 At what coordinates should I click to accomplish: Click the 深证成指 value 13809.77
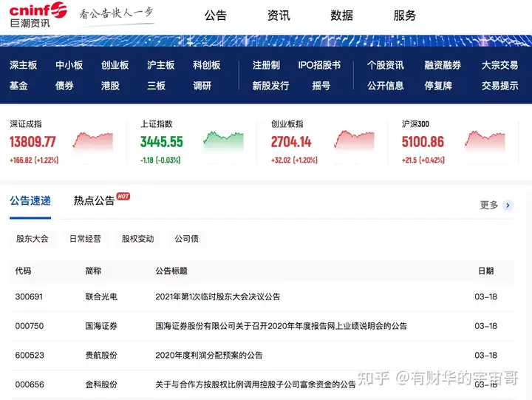pos(33,142)
